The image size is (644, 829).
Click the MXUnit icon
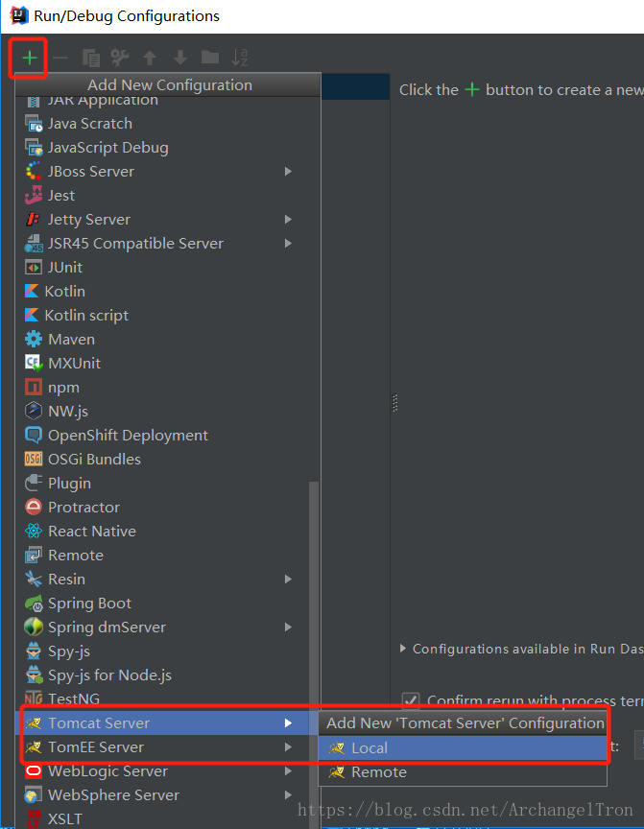[34, 364]
